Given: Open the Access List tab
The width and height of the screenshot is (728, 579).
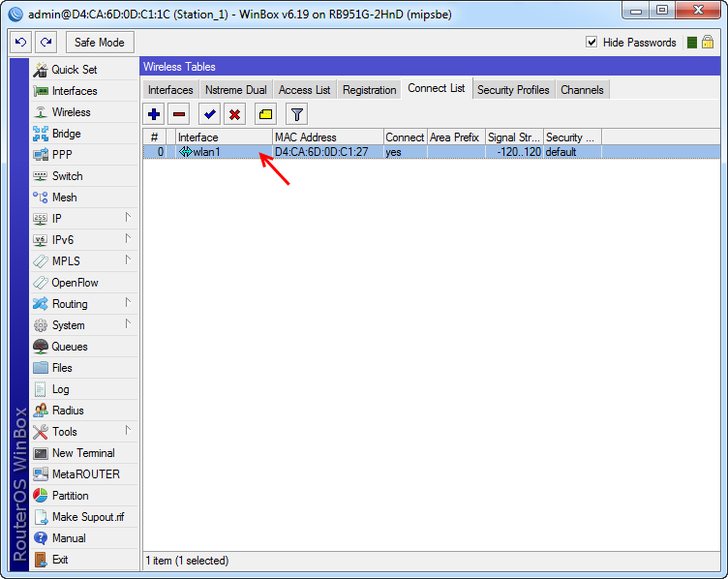Looking at the screenshot, I should coord(304,90).
